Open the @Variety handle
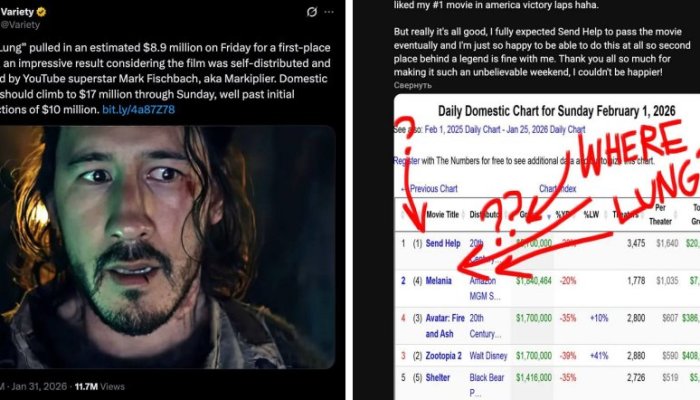700x400 pixels. [20, 25]
